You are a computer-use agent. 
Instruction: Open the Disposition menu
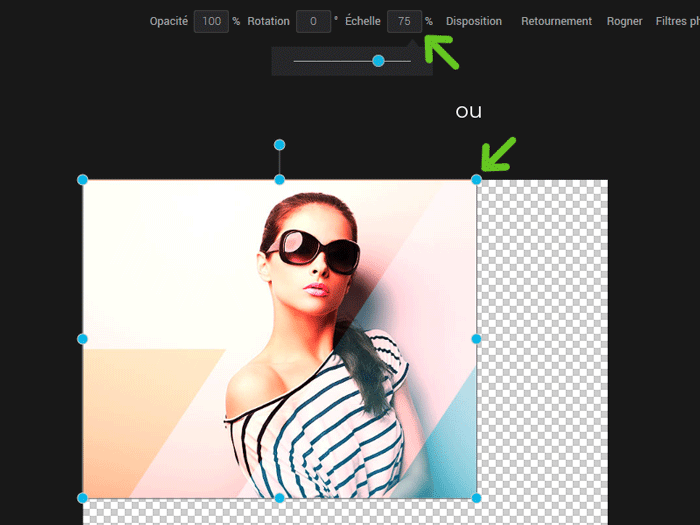pos(474,21)
